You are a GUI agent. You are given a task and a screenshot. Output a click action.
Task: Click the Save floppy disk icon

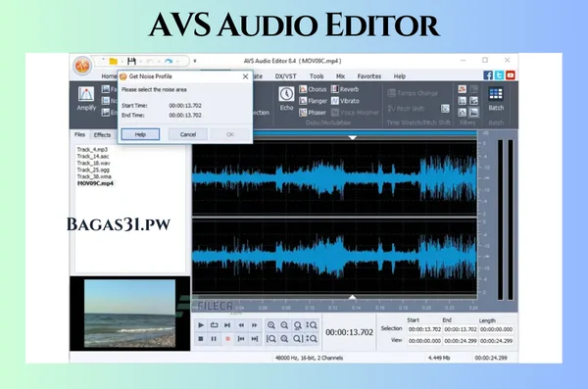pyautogui.click(x=131, y=61)
